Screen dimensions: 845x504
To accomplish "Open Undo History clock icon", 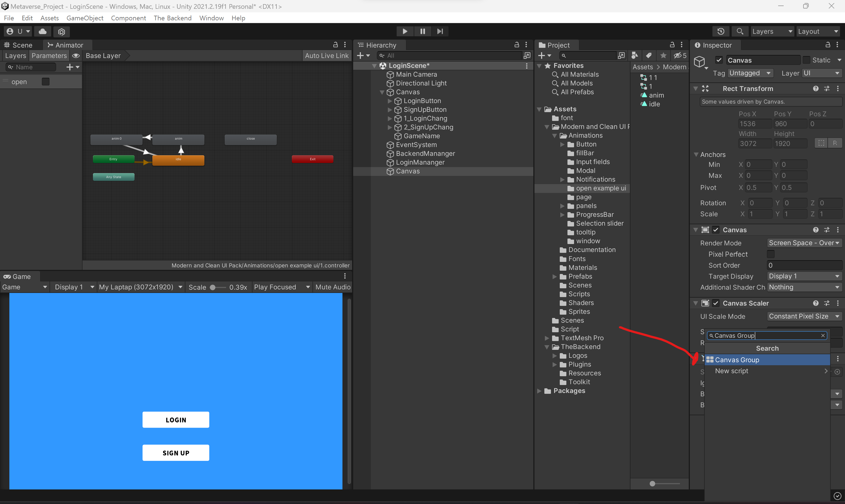I will pyautogui.click(x=721, y=31).
